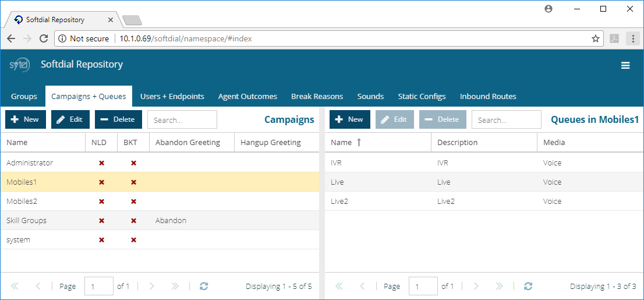Sort by Hangup Greeting column

[277, 143]
